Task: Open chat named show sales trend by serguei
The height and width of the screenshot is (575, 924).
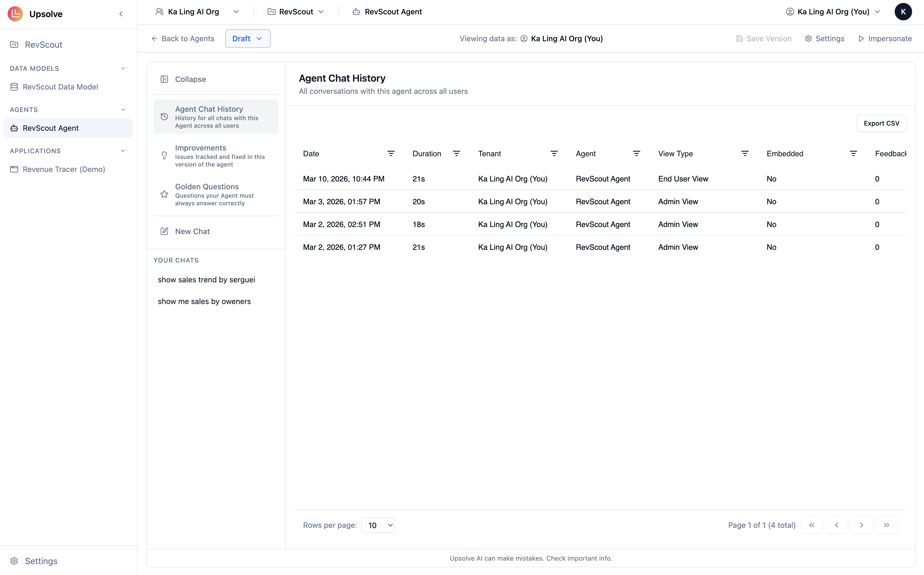Action: pos(206,280)
